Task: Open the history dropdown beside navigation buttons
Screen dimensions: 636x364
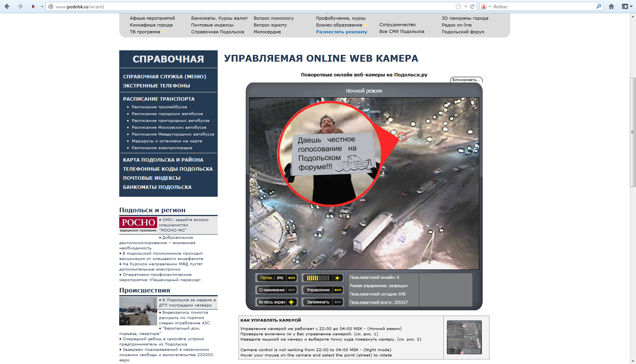Action: click(x=42, y=6)
